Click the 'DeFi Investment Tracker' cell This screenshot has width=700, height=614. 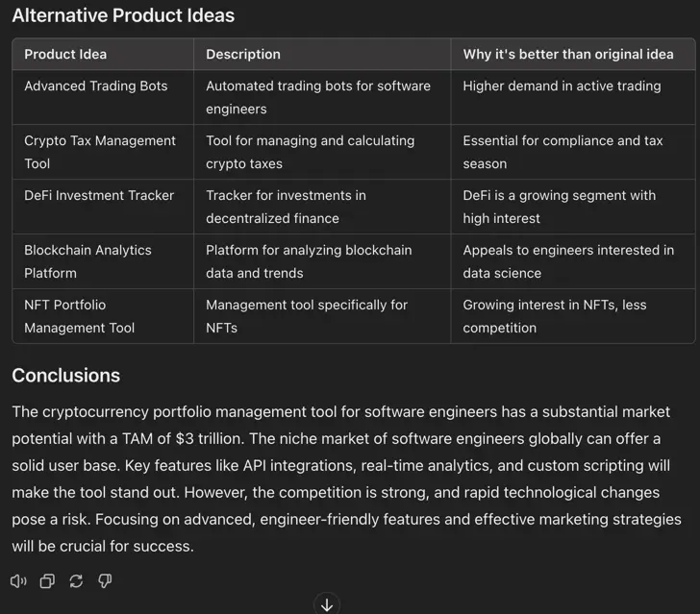[99, 195]
